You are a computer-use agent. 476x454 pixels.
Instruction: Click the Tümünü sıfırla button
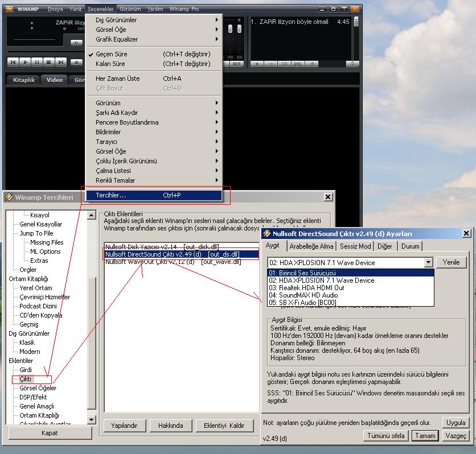386,436
